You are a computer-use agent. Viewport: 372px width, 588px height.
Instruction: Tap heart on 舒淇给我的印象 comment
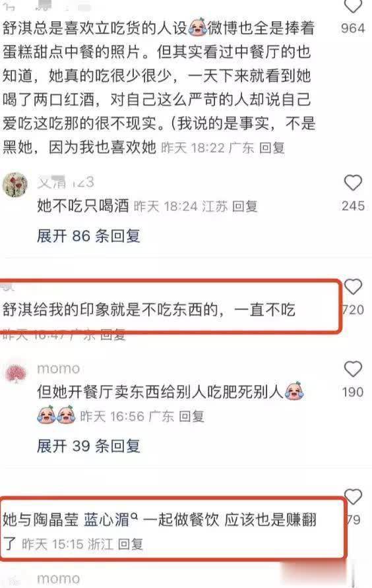353,287
